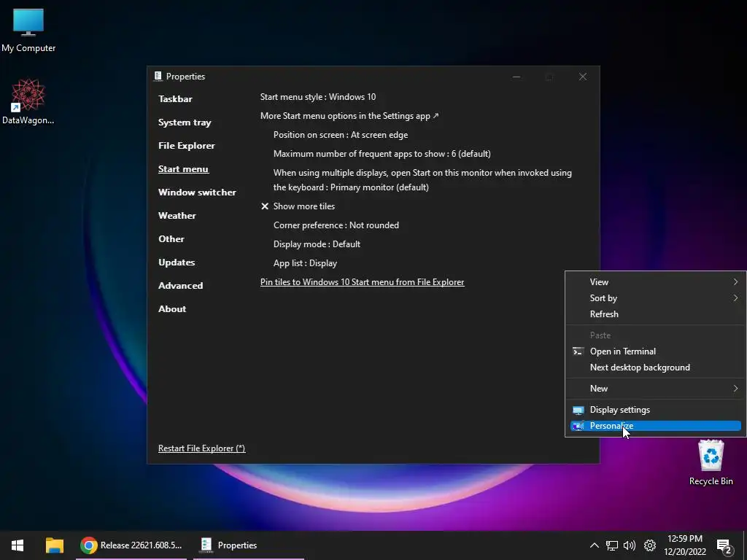The height and width of the screenshot is (560, 747).
Task: Open the Other section
Action: (x=171, y=239)
